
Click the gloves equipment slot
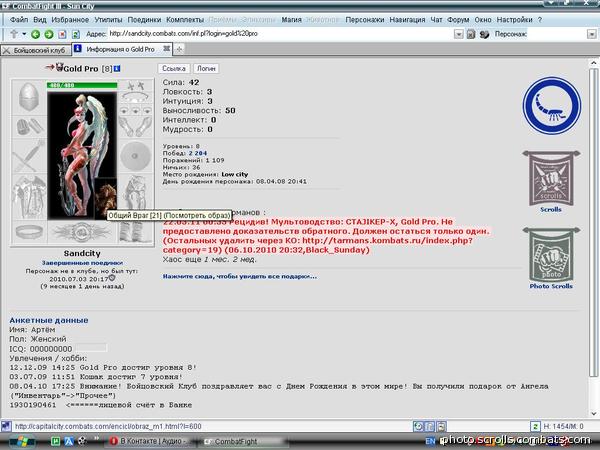pos(135,127)
